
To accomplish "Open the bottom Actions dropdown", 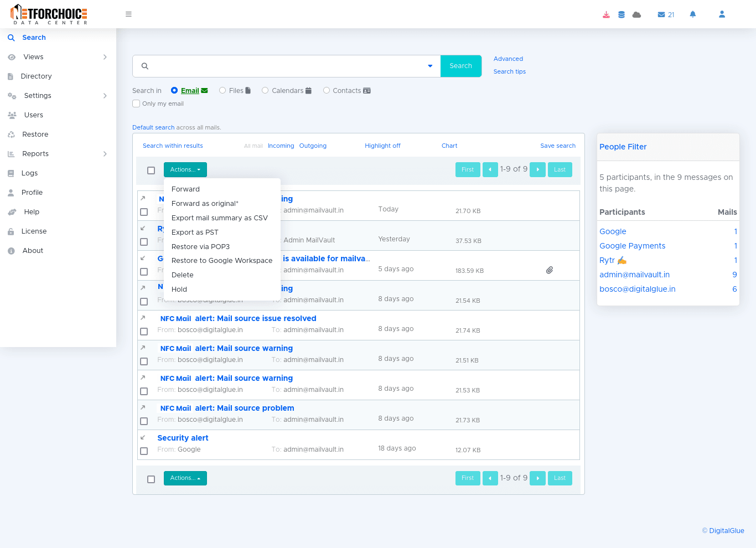I will click(x=185, y=478).
